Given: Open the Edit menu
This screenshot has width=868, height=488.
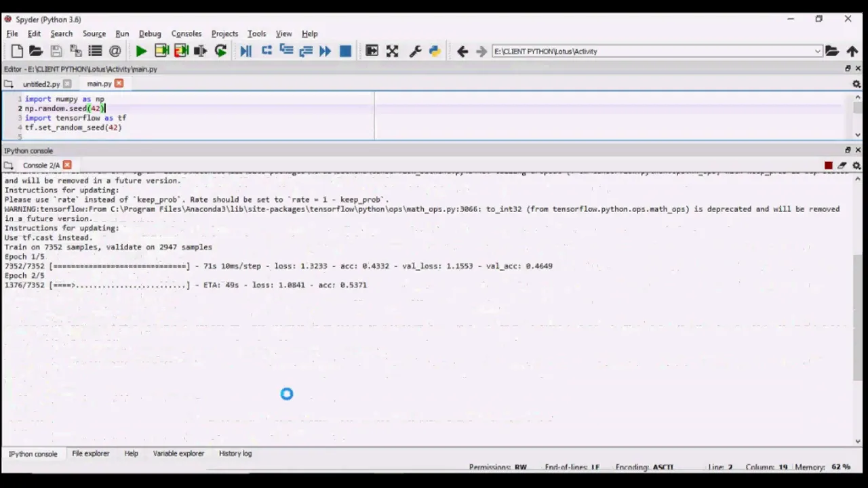Looking at the screenshot, I should point(34,33).
